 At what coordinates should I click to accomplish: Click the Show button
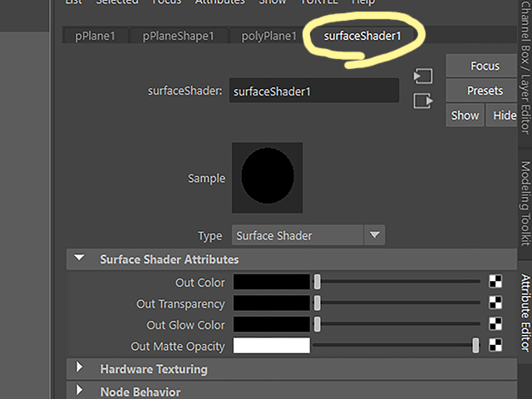pos(465,116)
